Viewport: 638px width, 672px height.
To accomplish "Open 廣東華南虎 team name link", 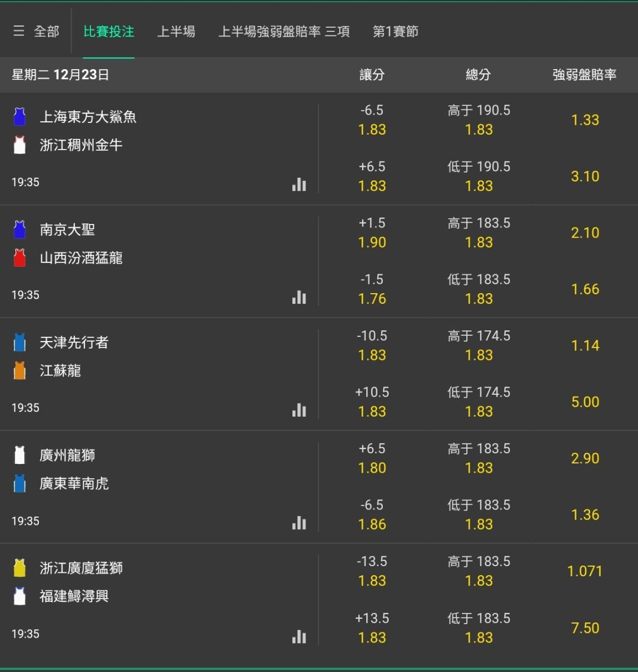I will (x=74, y=483).
